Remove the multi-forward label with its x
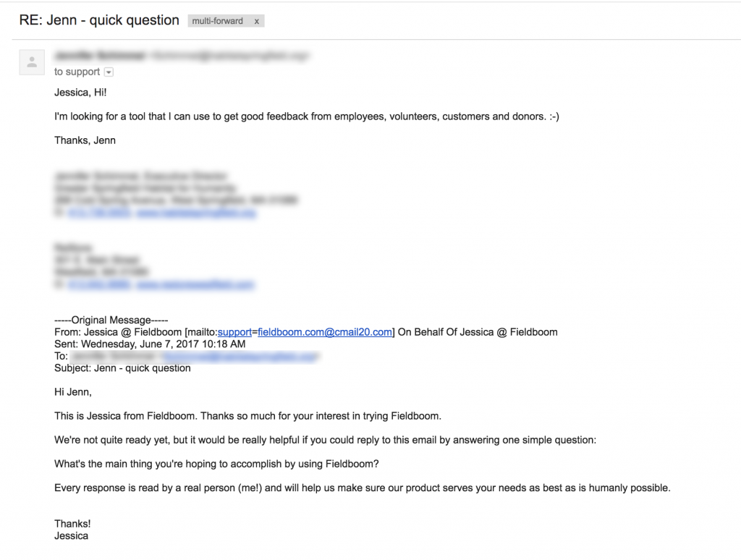This screenshot has width=741, height=560. [x=256, y=21]
